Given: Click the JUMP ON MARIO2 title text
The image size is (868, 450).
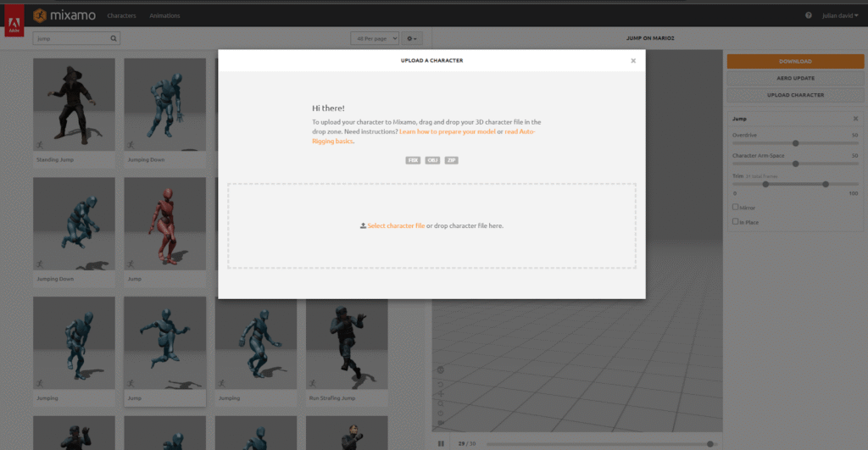Looking at the screenshot, I should [x=650, y=38].
